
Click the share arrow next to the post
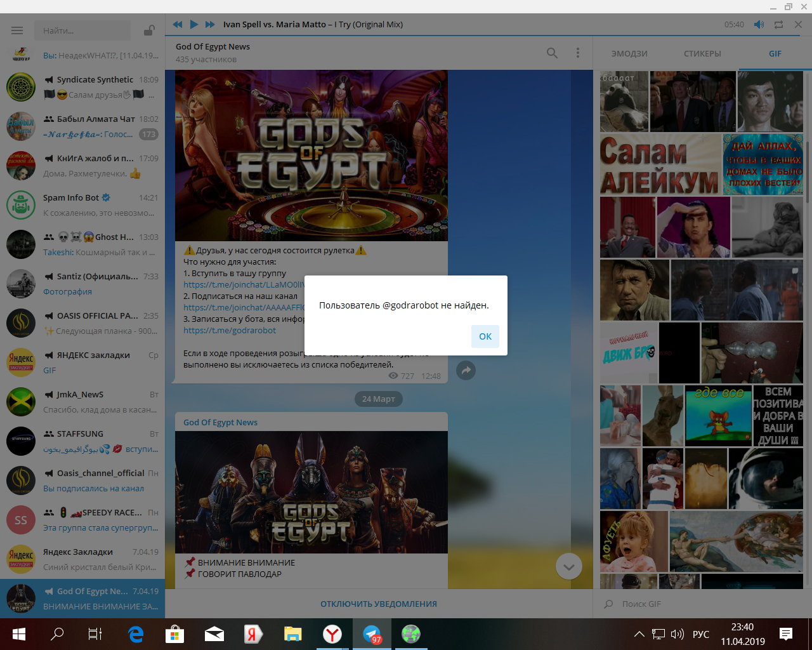coord(466,371)
